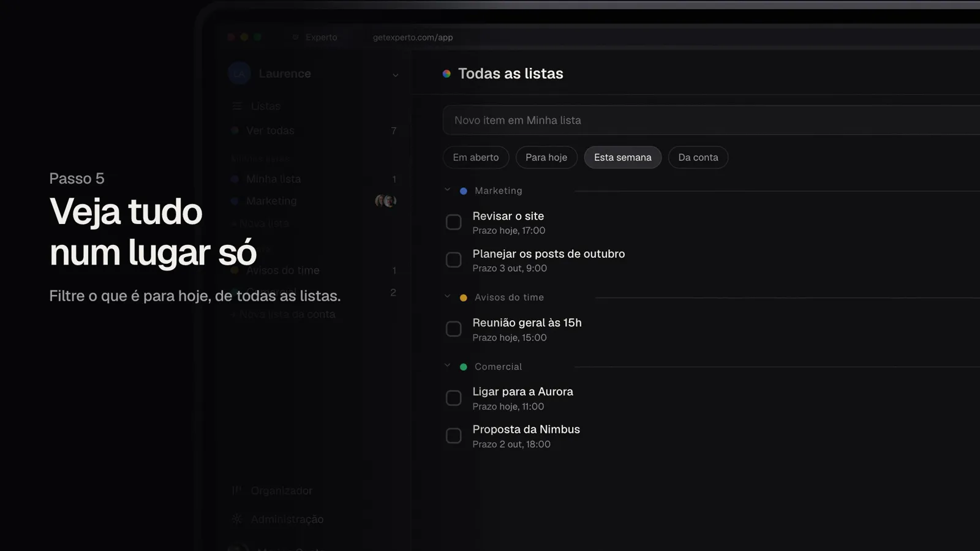
Task: Open Ver todas in the sidebar
Action: click(x=270, y=130)
